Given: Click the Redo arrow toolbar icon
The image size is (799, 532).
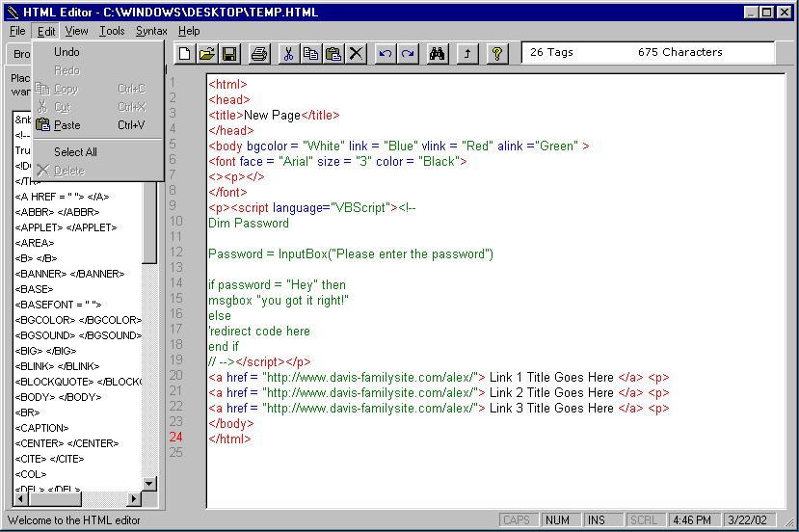Looking at the screenshot, I should 408,54.
